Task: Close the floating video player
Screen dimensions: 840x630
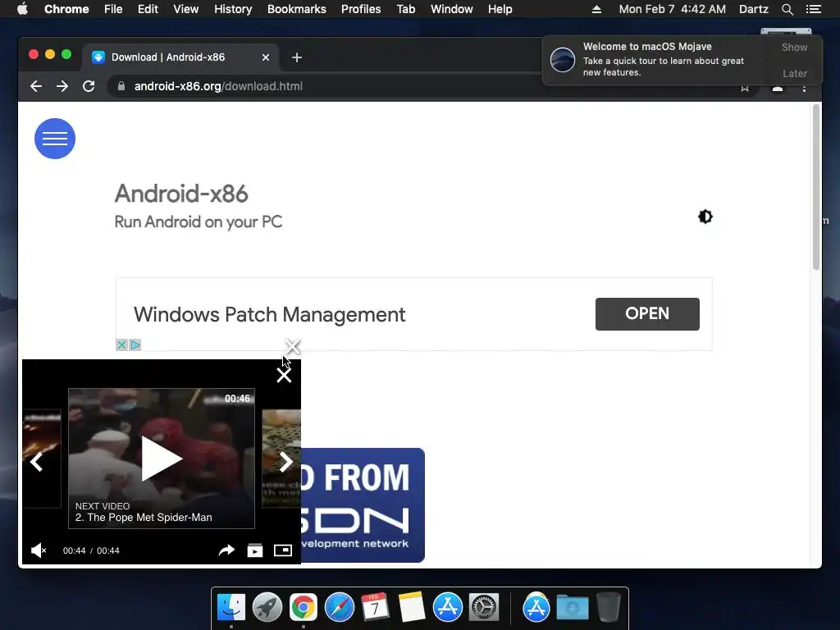Action: click(x=284, y=375)
